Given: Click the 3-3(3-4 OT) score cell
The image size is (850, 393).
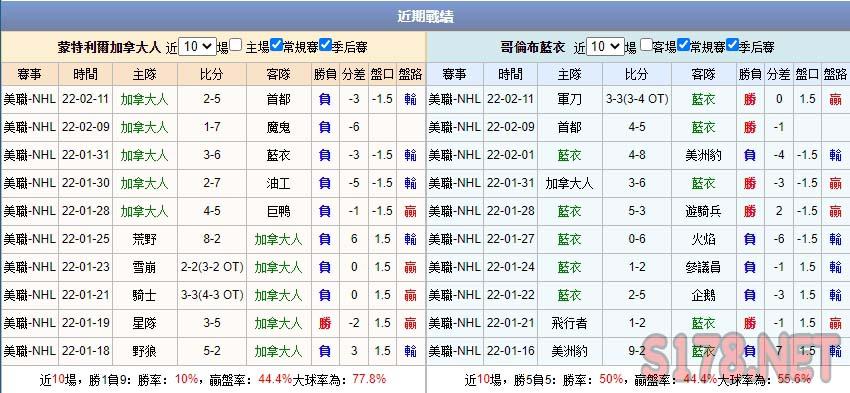Looking at the screenshot, I should point(637,99).
